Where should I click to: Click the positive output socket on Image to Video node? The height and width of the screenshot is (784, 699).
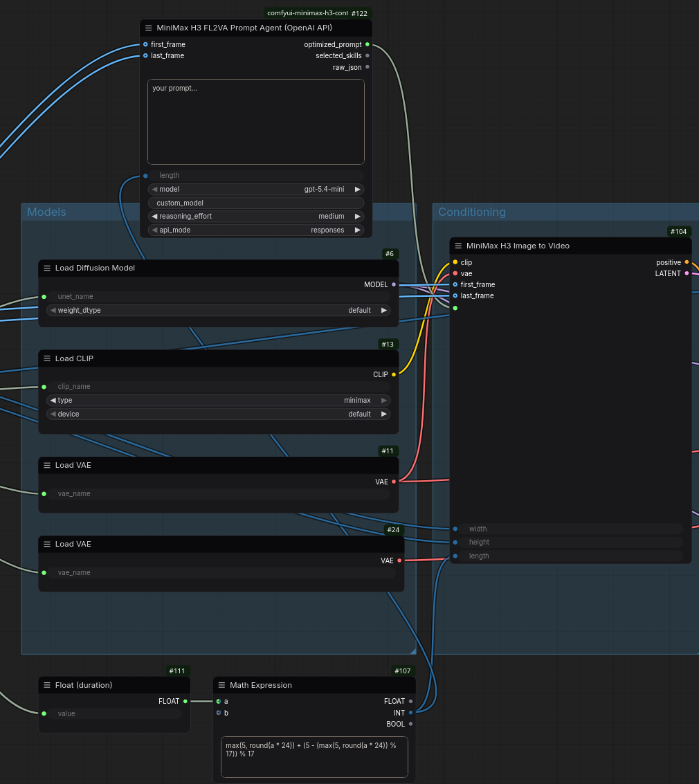(x=687, y=262)
